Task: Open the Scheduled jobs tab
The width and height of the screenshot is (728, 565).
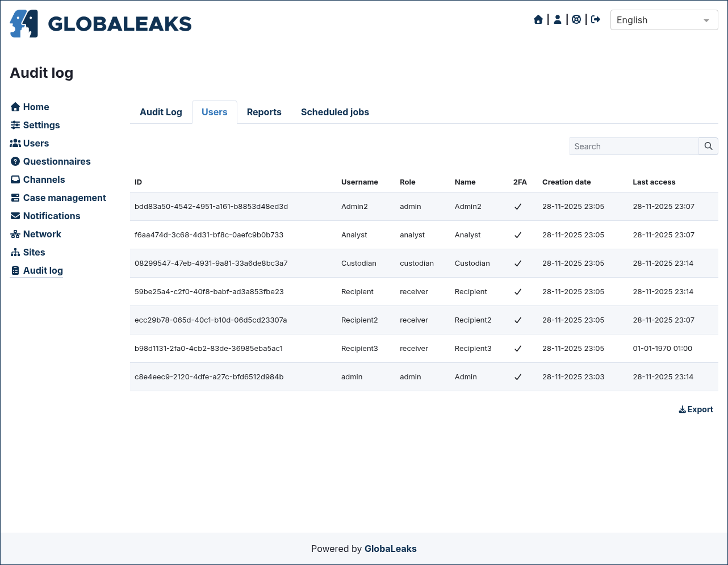Action: tap(335, 112)
